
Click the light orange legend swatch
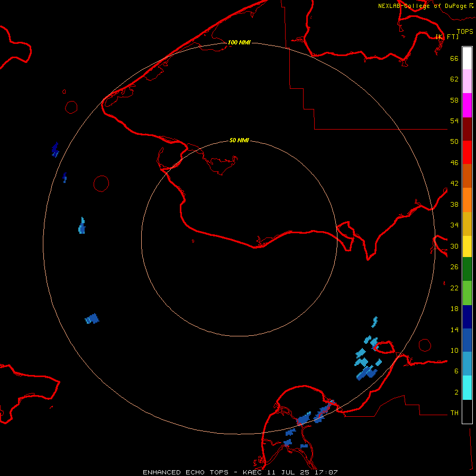pos(467,200)
